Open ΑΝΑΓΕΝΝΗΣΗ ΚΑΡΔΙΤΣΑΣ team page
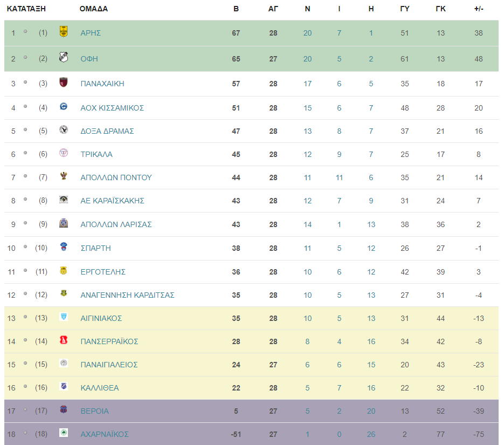 point(127,295)
